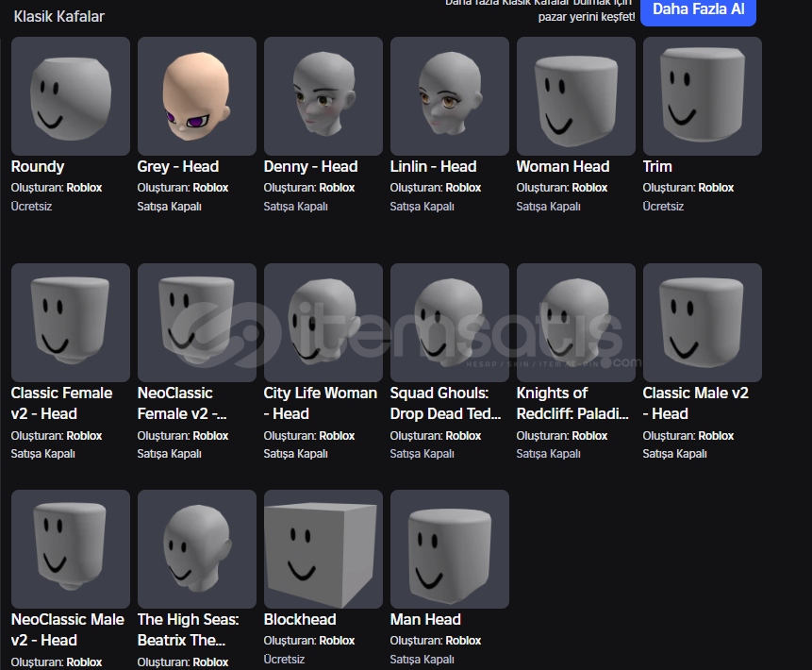Viewport: 812px width, 670px height.
Task: Select the Trim item name link
Action: (657, 166)
